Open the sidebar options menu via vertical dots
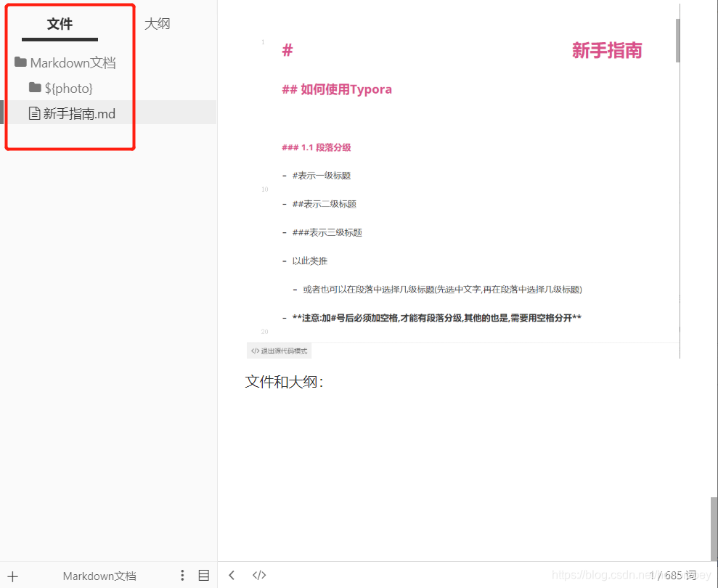 [182, 575]
